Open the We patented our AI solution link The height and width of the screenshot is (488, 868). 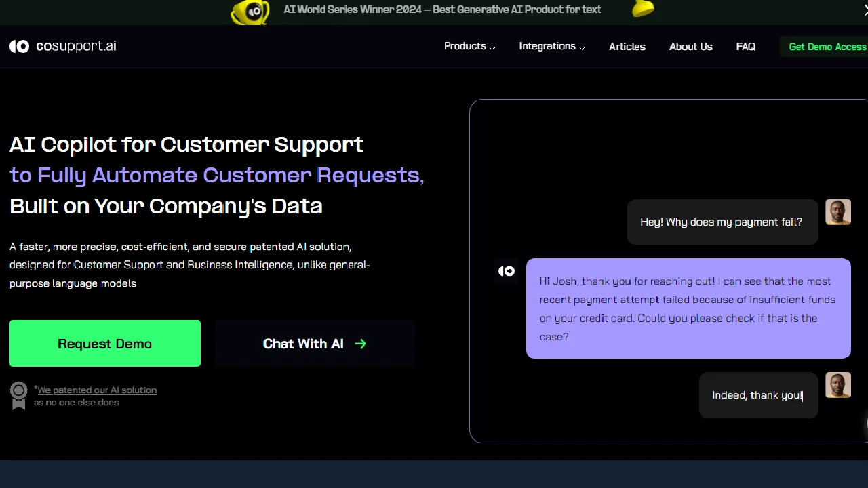(x=96, y=390)
